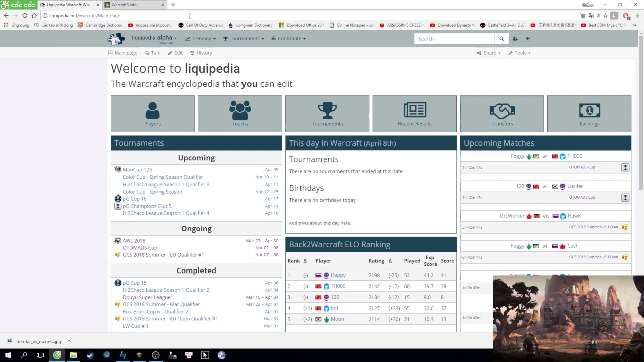The height and width of the screenshot is (362, 644).
Task: Open the Recent Results tile
Action: 415,114
